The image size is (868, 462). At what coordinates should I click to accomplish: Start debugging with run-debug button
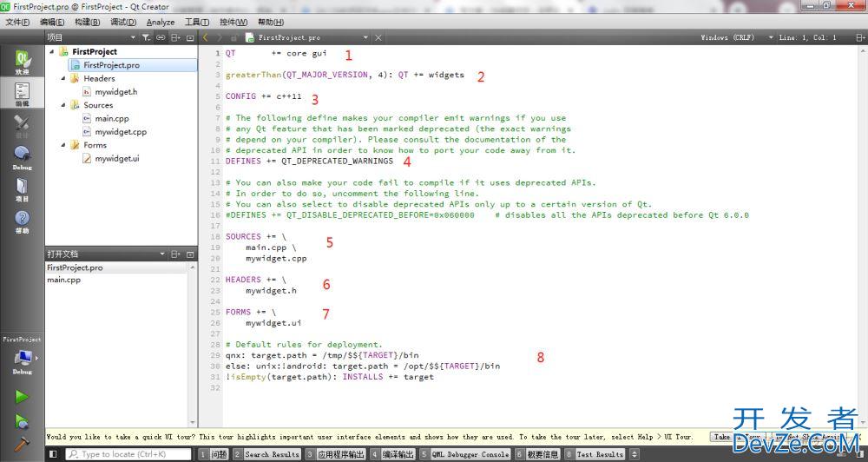click(x=22, y=421)
